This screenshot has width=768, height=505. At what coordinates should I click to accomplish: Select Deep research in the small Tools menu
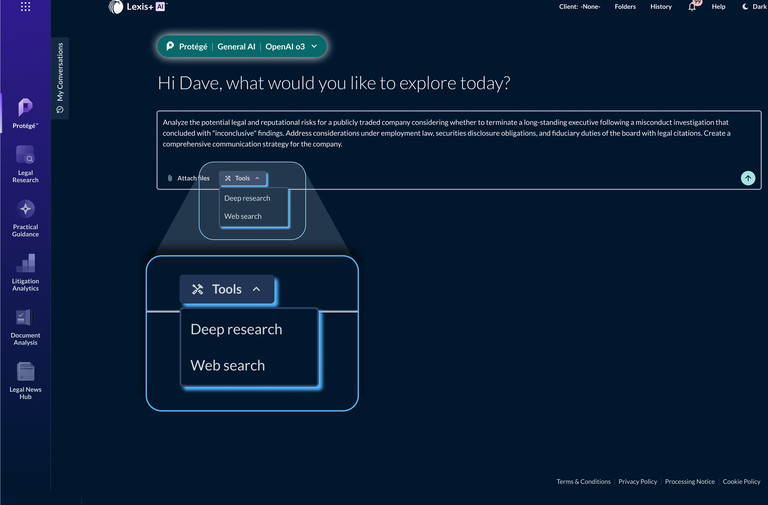click(247, 198)
